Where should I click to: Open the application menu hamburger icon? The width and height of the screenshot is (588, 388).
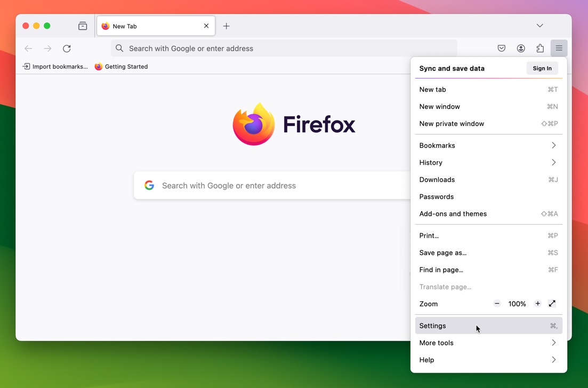coord(559,48)
